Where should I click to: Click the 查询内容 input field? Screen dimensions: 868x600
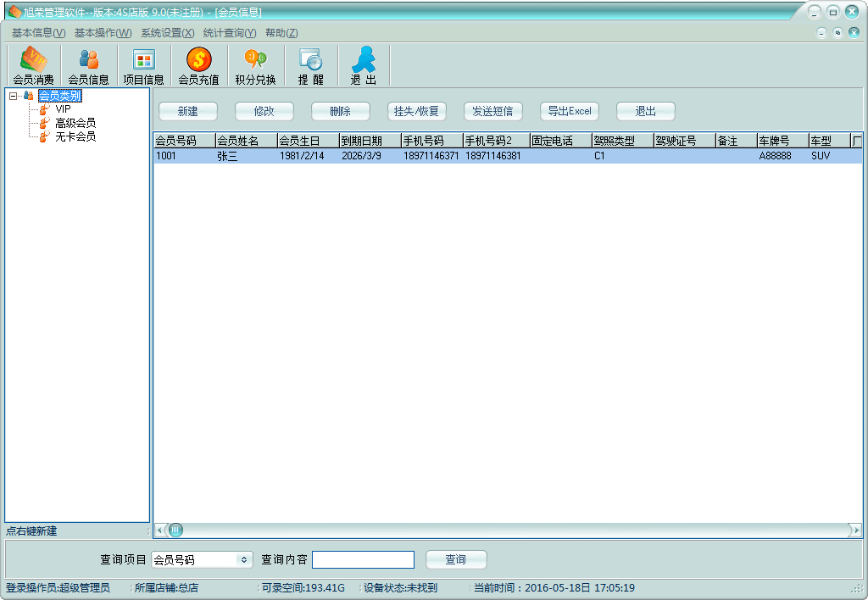point(363,560)
